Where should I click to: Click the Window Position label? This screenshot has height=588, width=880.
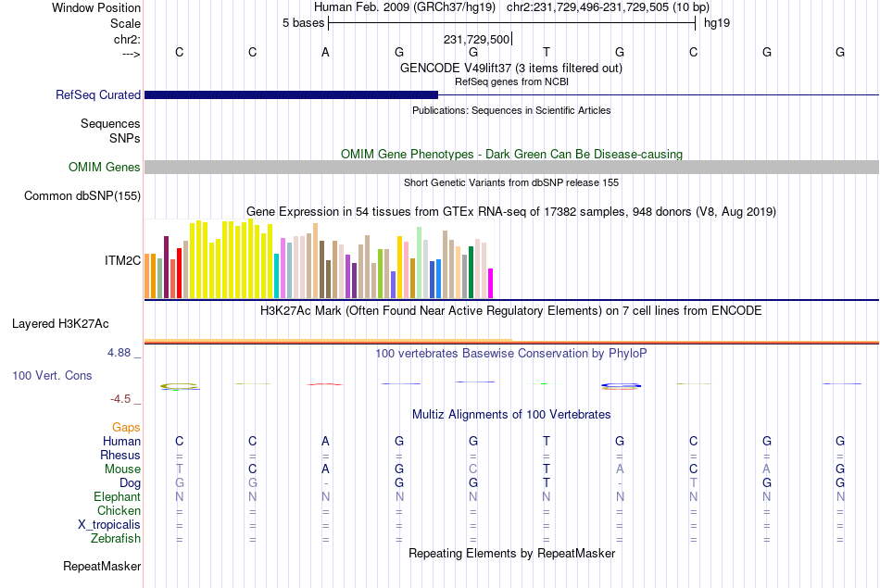96,7
